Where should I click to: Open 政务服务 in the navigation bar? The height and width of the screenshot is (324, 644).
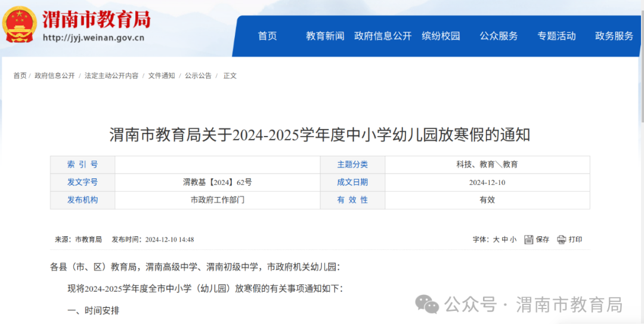(x=614, y=36)
